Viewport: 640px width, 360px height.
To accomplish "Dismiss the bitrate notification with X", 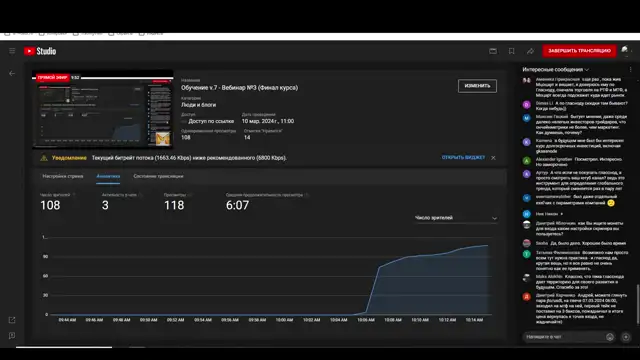I will point(493,158).
